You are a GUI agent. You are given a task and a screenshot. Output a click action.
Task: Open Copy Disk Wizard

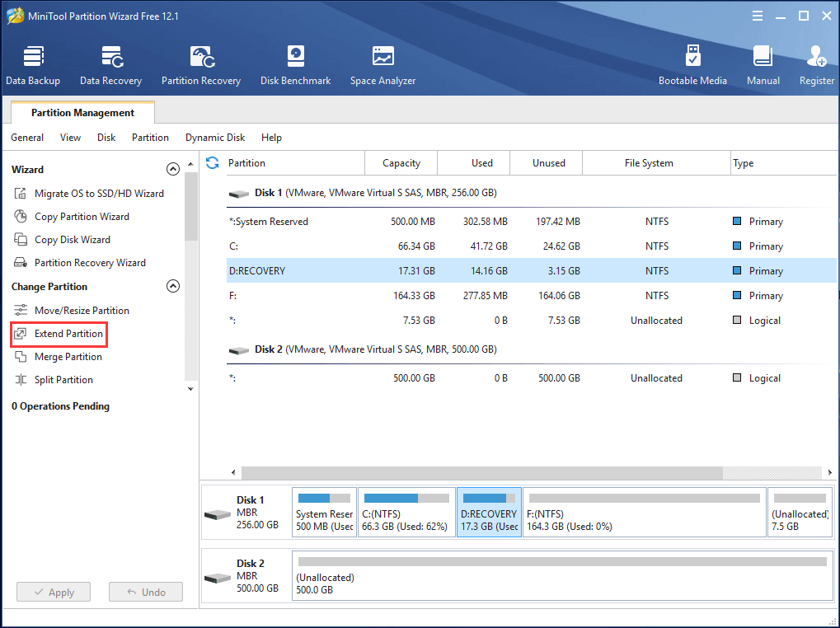click(x=73, y=240)
